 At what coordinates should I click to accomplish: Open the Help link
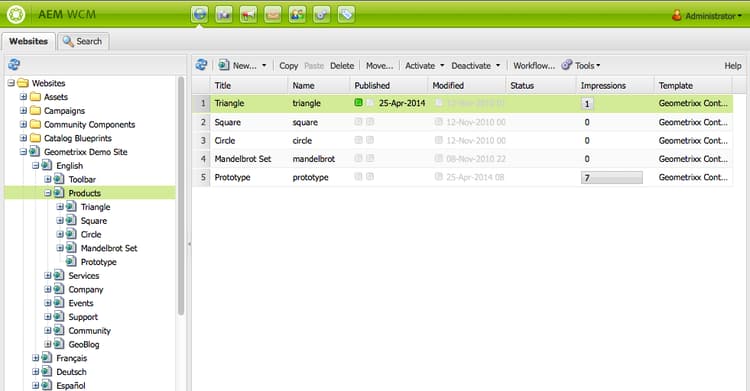coord(732,66)
